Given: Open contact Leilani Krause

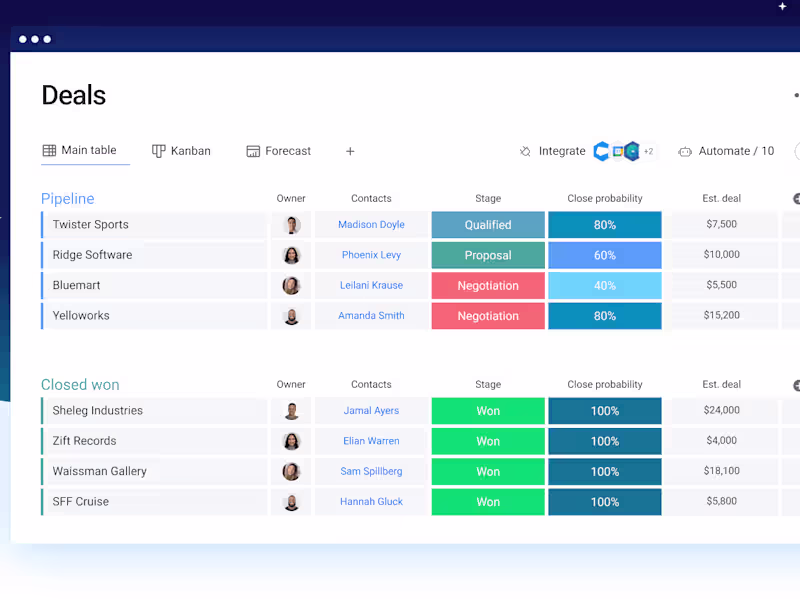Looking at the screenshot, I should point(371,285).
